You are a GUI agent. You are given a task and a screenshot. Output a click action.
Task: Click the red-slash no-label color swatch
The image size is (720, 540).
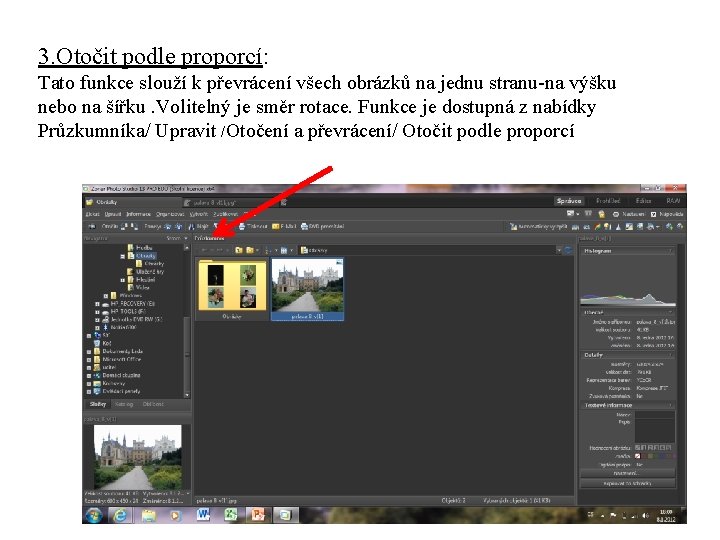637,456
